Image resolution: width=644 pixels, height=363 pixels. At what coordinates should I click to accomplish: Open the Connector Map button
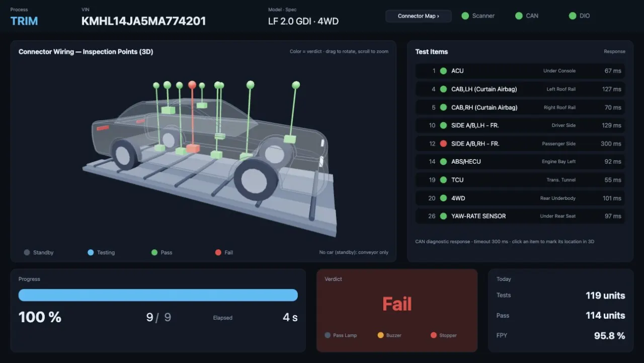(418, 16)
